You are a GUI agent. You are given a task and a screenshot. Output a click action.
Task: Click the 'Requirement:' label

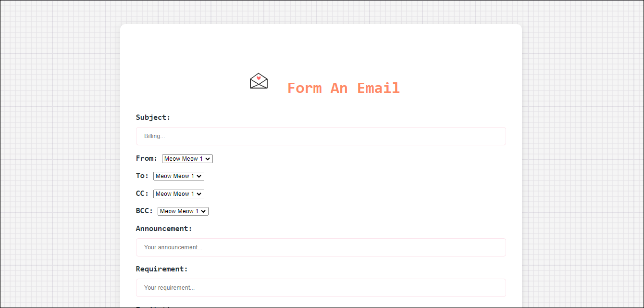click(161, 269)
